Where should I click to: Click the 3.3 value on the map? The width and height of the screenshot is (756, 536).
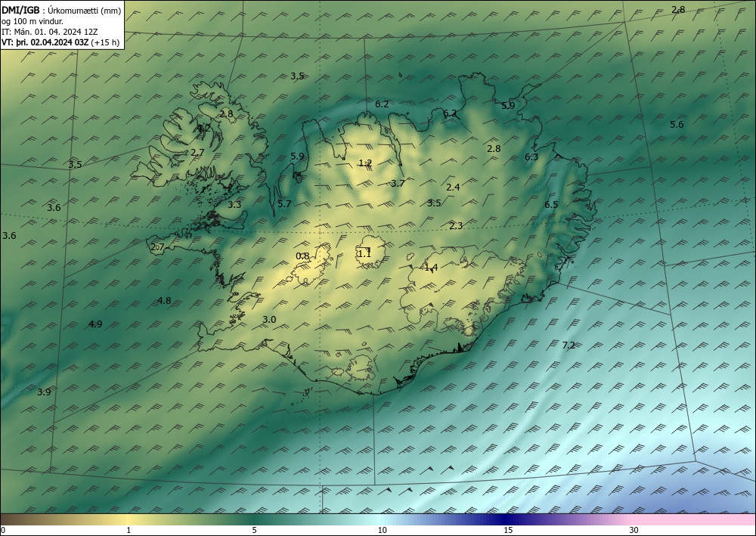click(x=234, y=204)
